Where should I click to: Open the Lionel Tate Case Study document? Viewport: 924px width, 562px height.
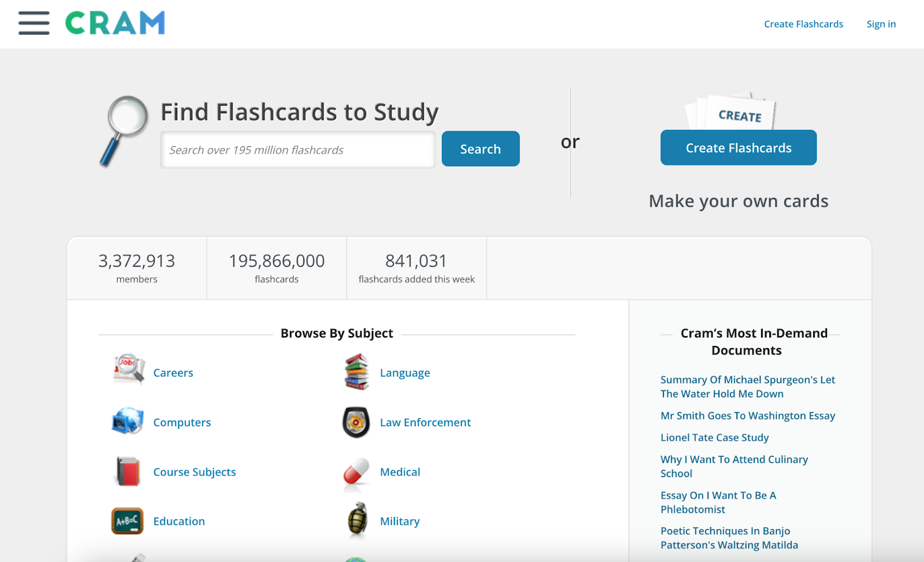click(714, 437)
